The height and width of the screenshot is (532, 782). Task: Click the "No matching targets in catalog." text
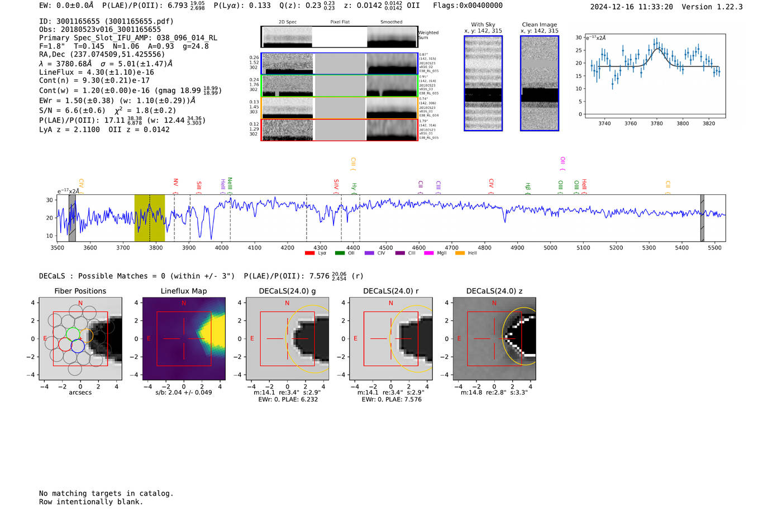coord(106,493)
